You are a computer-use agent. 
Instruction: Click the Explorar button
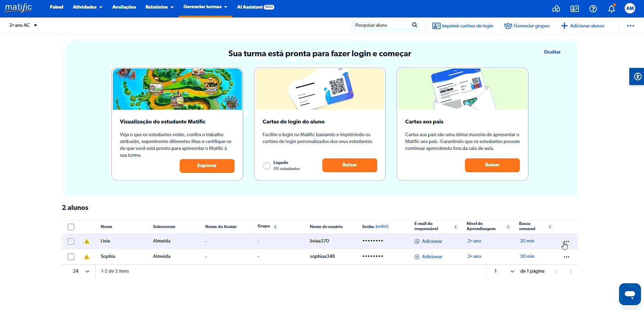207,166
